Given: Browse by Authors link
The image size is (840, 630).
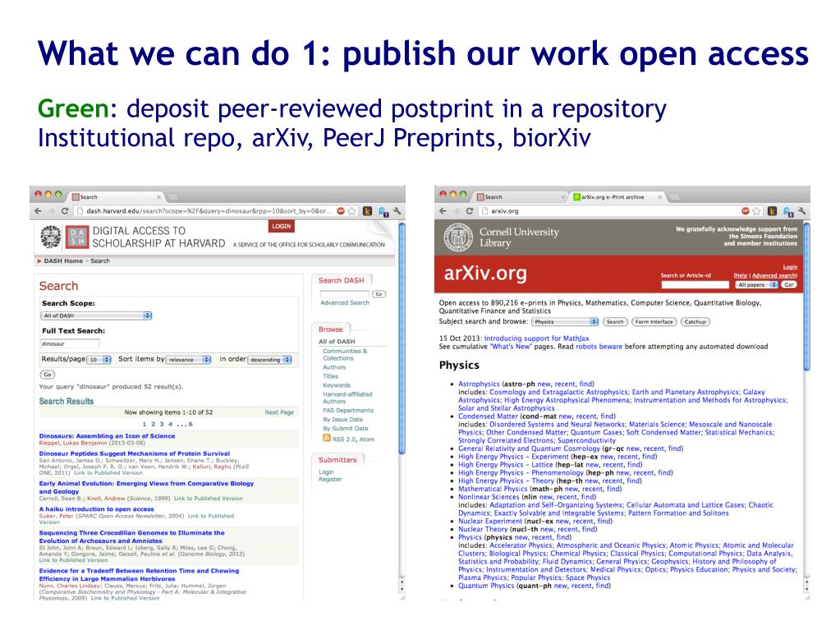Looking at the screenshot, I should click(x=334, y=367).
